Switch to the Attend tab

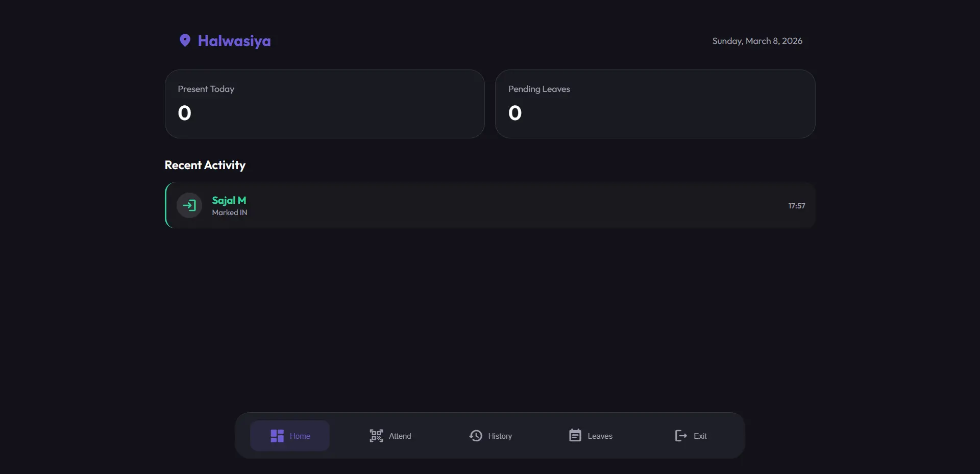[390, 436]
